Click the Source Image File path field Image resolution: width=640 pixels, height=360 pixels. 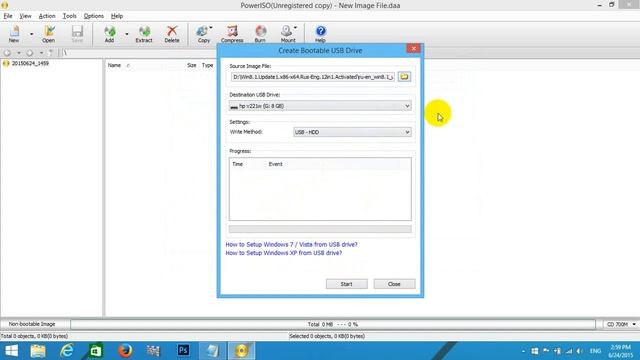click(313, 77)
